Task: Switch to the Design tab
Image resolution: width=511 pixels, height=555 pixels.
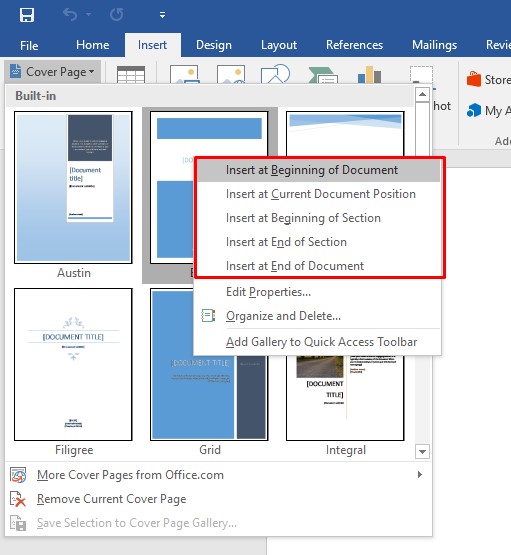Action: click(x=214, y=45)
